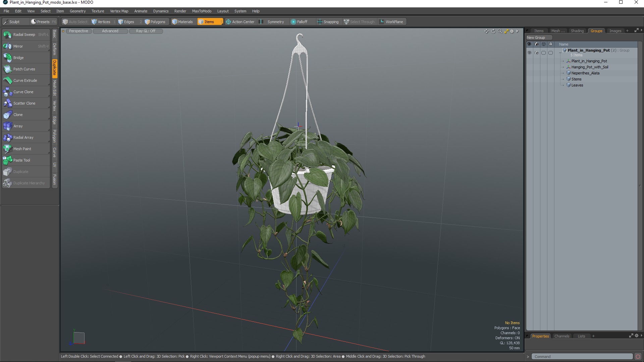Image resolution: width=644 pixels, height=362 pixels.
Task: Switch to the Shading tab
Action: click(577, 31)
